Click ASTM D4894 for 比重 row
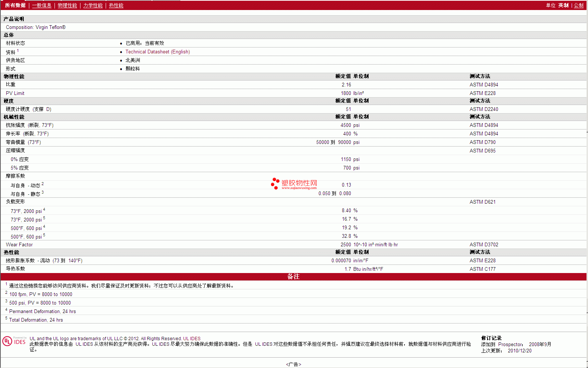The width and height of the screenshot is (588, 368). pyautogui.click(x=484, y=85)
